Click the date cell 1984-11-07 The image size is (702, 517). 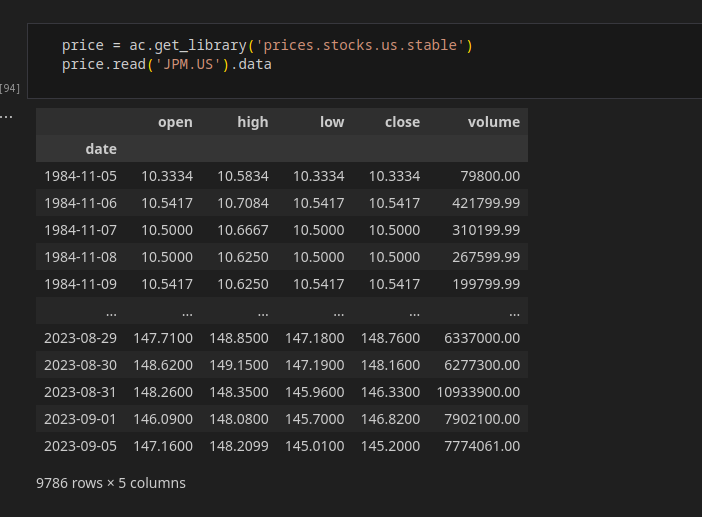coord(81,230)
